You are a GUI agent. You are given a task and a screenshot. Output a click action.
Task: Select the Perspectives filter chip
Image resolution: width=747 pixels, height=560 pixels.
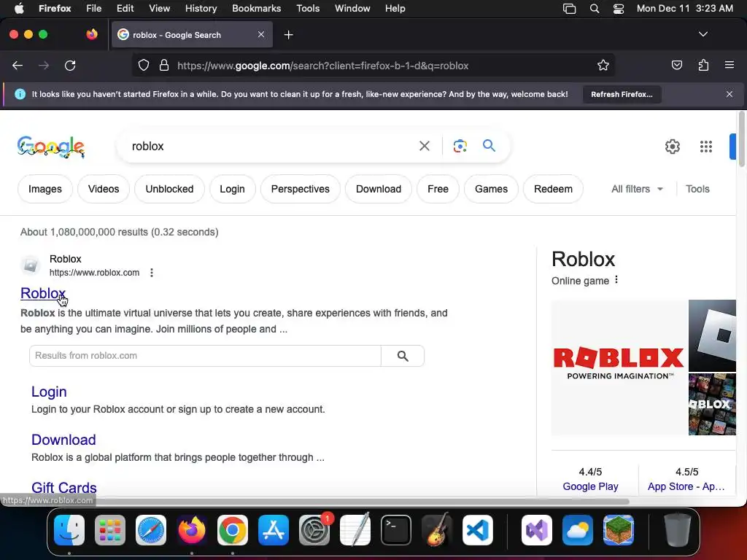pyautogui.click(x=300, y=189)
